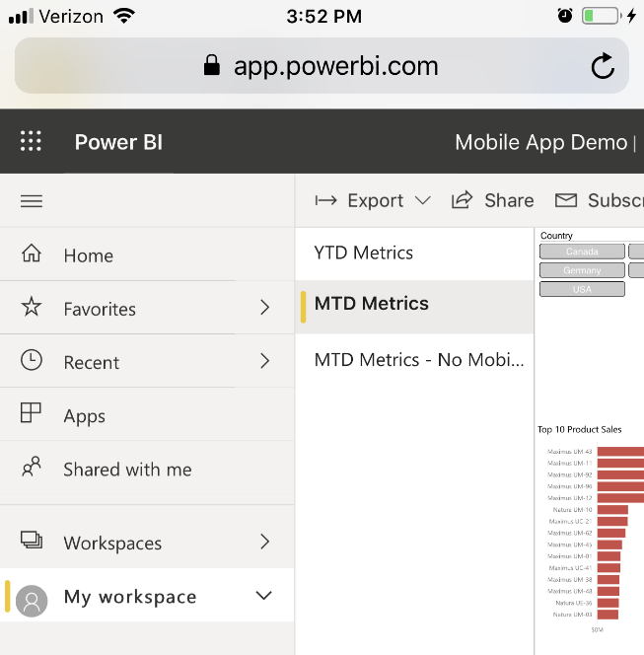The height and width of the screenshot is (655, 644).
Task: Click the Apps tiles icon
Action: pos(31,413)
